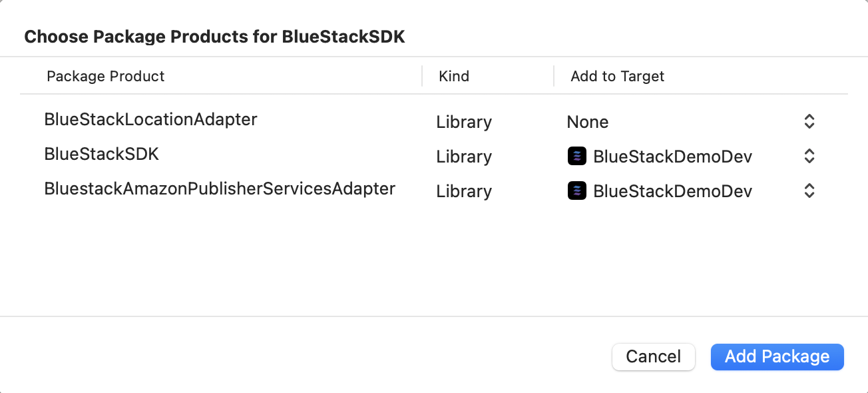Select the BlueStackSDK package product row
The image size is (868, 393).
[x=101, y=154]
